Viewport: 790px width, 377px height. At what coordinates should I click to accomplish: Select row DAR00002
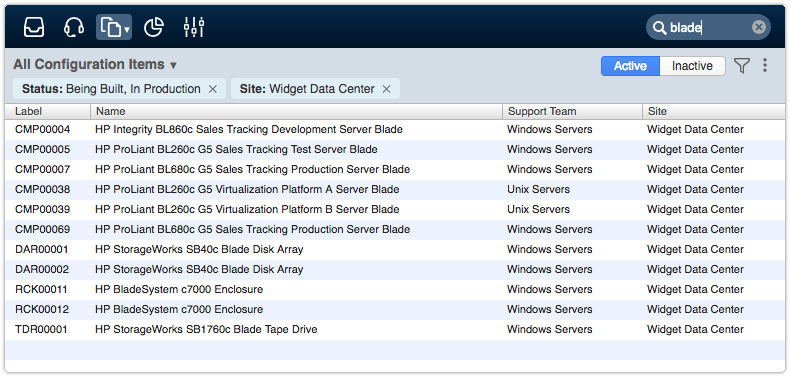pyautogui.click(x=395, y=269)
